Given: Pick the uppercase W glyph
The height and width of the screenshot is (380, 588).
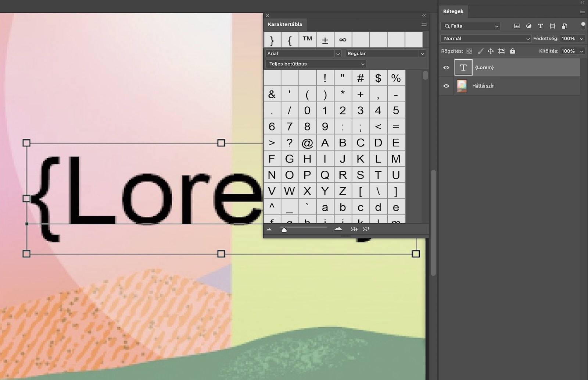Looking at the screenshot, I should click(x=290, y=191).
